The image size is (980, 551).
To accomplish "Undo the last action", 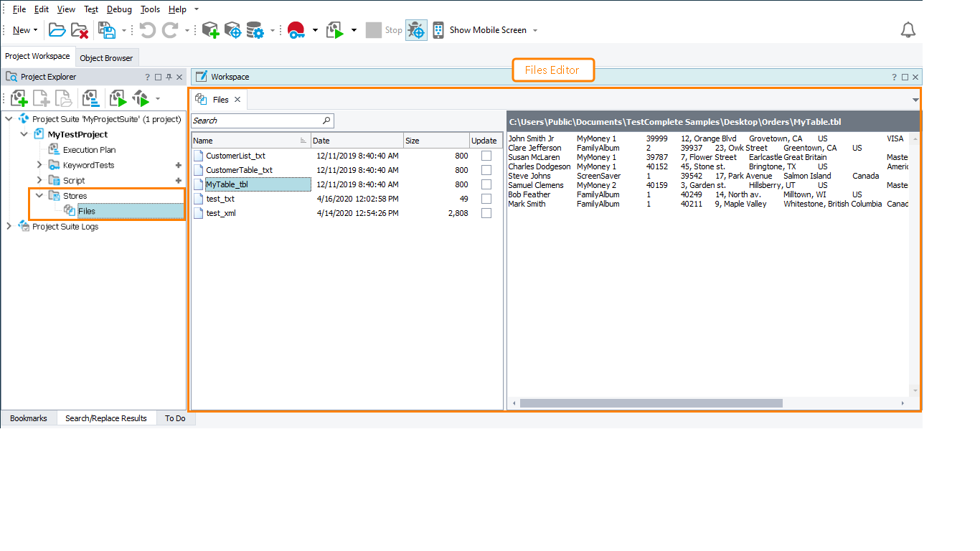I will 149,29.
